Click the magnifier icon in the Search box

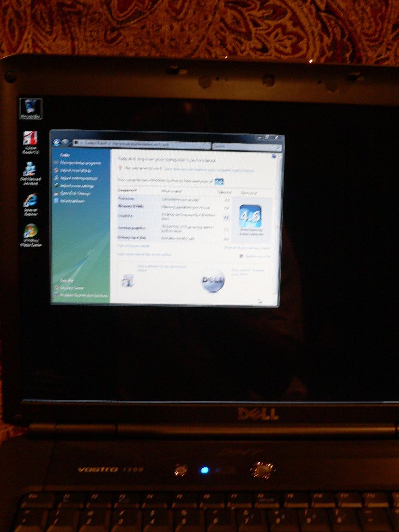click(278, 147)
